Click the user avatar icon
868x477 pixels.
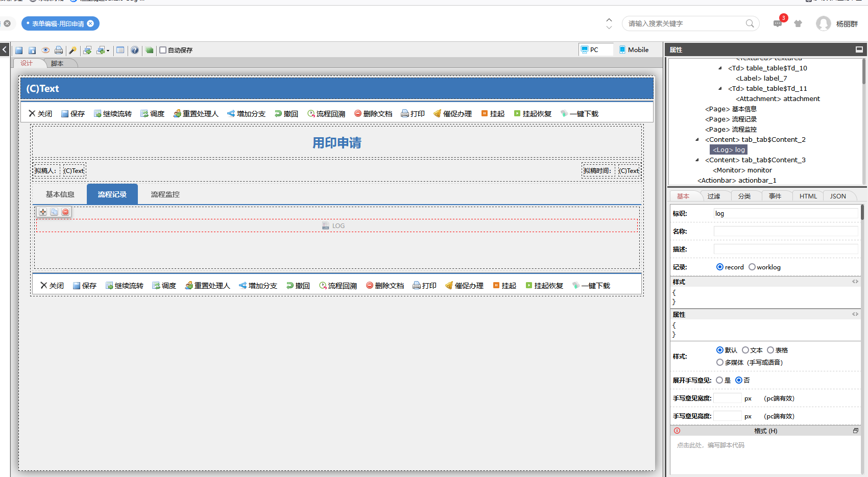(x=823, y=23)
